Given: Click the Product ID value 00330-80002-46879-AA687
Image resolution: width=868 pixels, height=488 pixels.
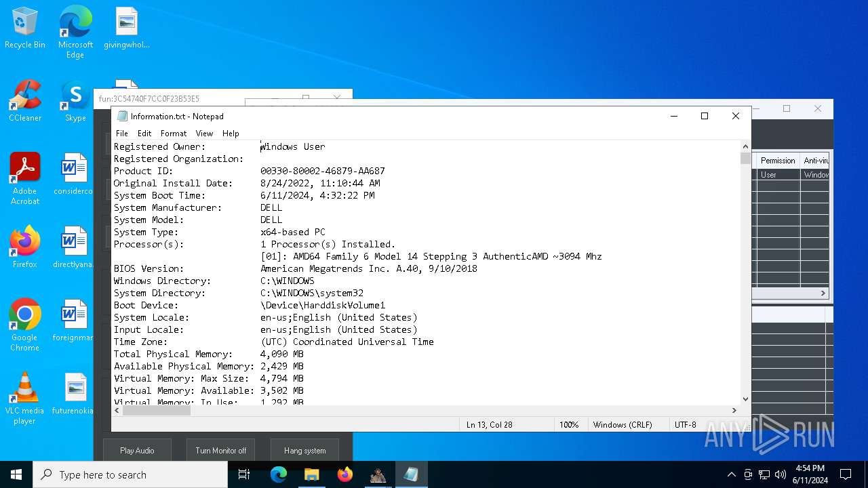Looking at the screenshot, I should [323, 171].
